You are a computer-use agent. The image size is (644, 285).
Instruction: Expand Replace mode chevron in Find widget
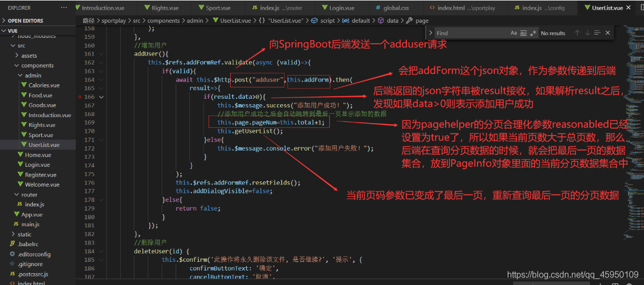pyautogui.click(x=431, y=33)
